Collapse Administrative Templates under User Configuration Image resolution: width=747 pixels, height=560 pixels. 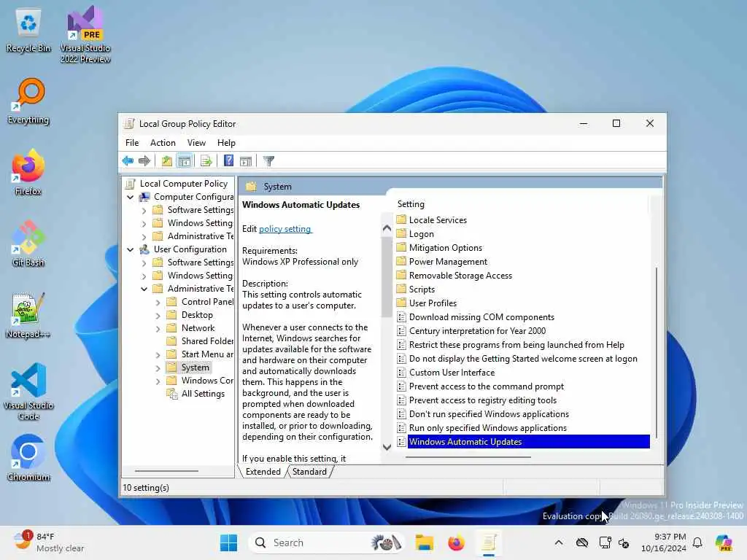click(144, 289)
